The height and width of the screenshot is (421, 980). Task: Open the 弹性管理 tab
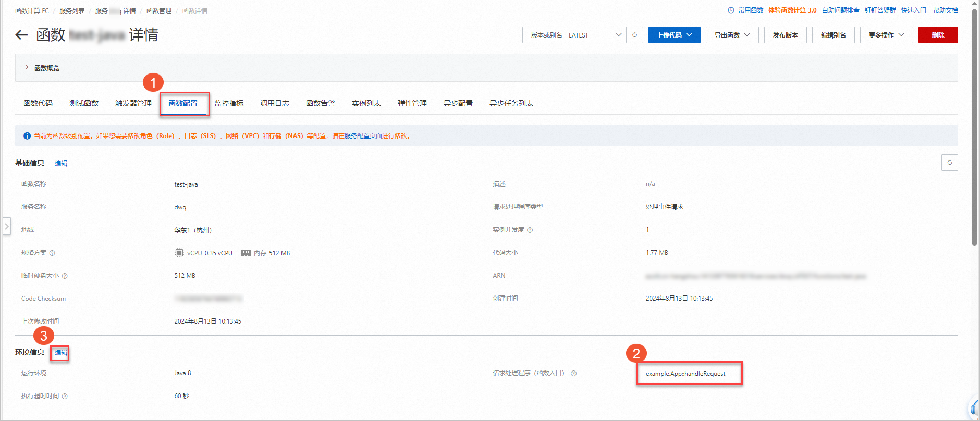412,103
